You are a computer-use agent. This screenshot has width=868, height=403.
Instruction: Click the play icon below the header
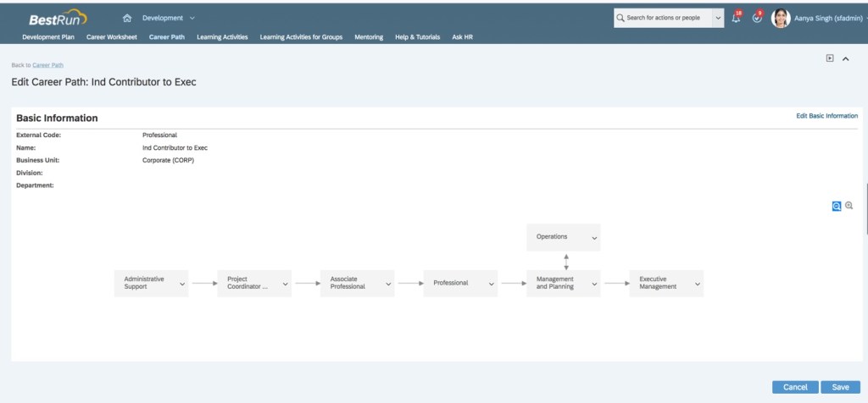(x=831, y=58)
